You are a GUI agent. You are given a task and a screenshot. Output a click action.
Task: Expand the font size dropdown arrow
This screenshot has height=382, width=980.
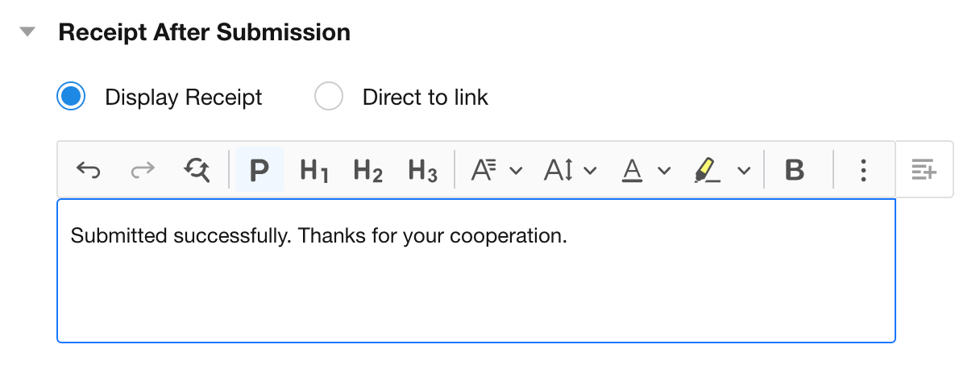coord(590,171)
